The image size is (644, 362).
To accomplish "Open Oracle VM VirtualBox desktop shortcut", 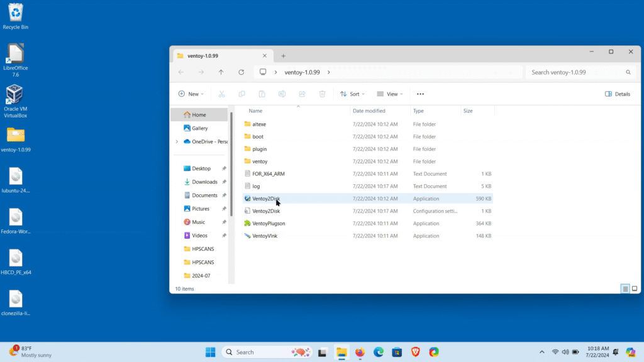I will (x=16, y=101).
